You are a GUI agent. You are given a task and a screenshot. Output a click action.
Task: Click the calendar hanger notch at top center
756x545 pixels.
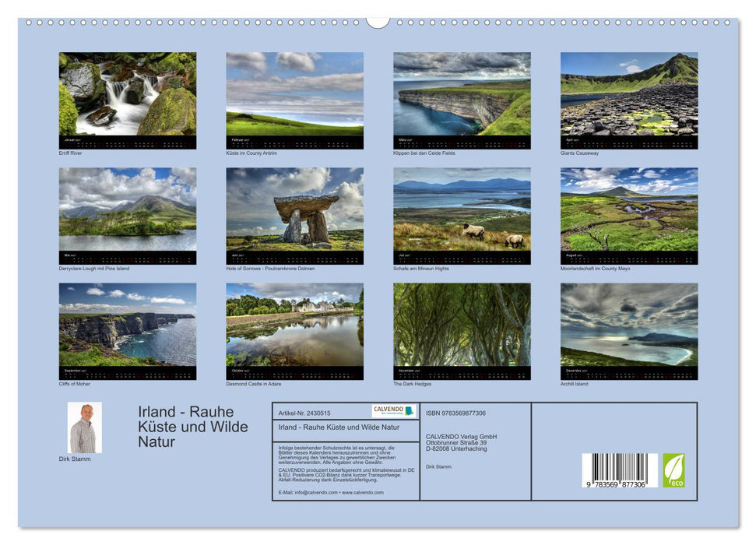click(378, 22)
